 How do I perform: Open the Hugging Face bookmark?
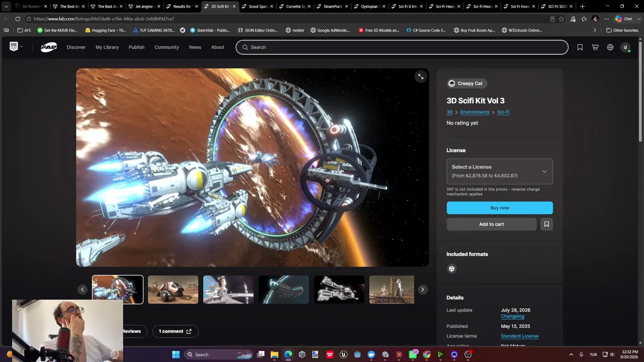point(106,30)
